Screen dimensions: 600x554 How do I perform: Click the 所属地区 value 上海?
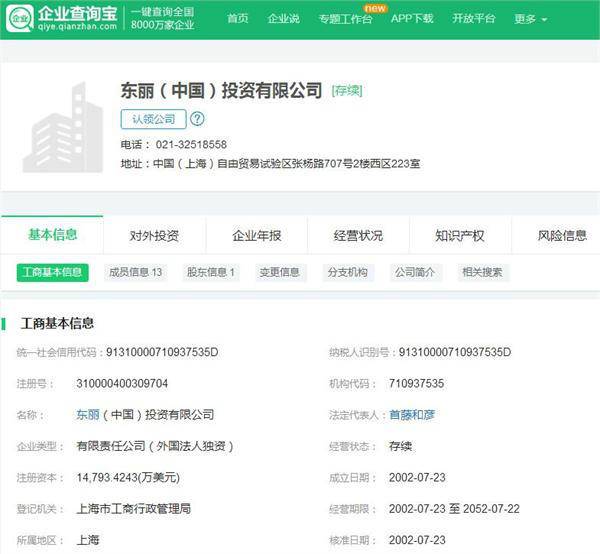[88, 540]
